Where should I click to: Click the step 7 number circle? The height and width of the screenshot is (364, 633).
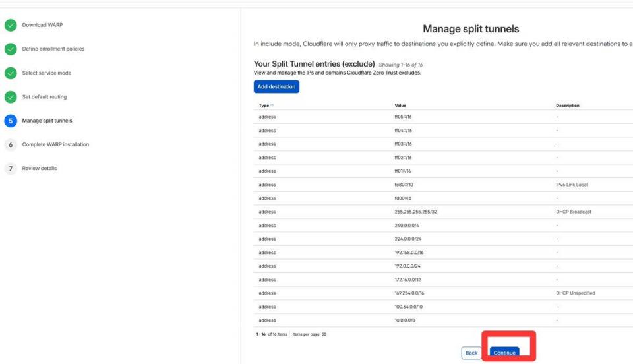[x=10, y=168]
